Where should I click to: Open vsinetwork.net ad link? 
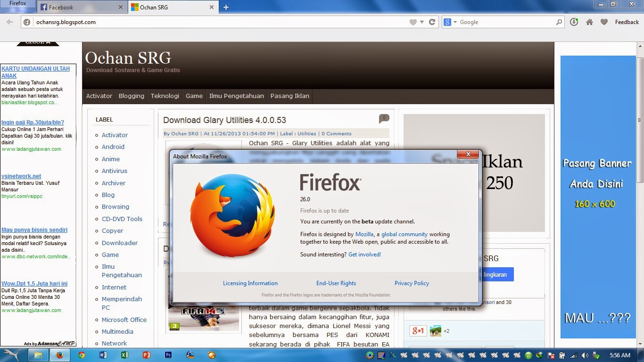21,176
